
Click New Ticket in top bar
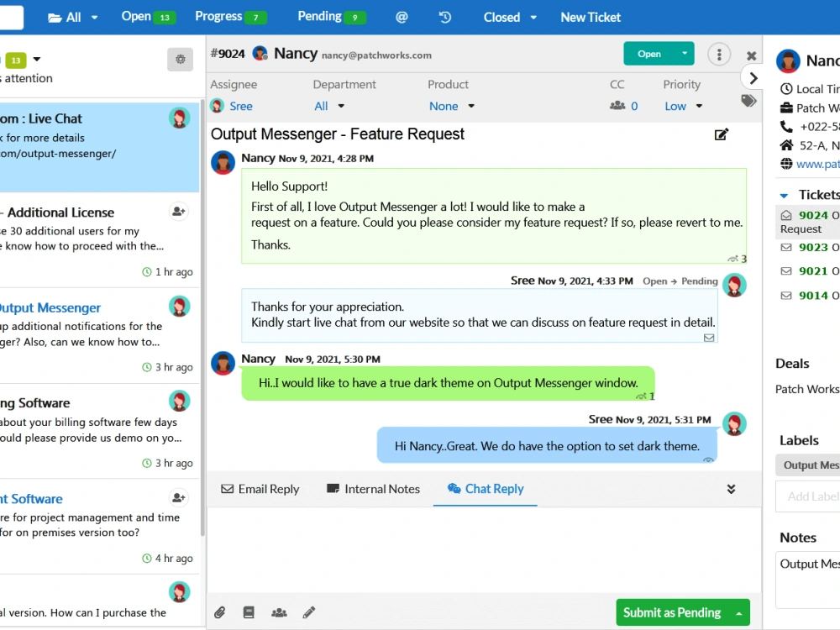tap(591, 17)
